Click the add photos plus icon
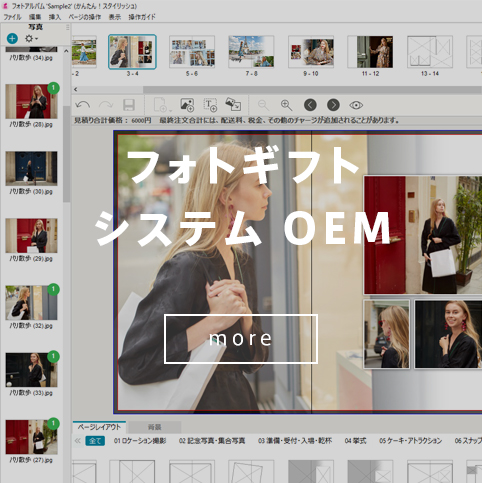The width and height of the screenshot is (482, 483). pyautogui.click(x=12, y=39)
